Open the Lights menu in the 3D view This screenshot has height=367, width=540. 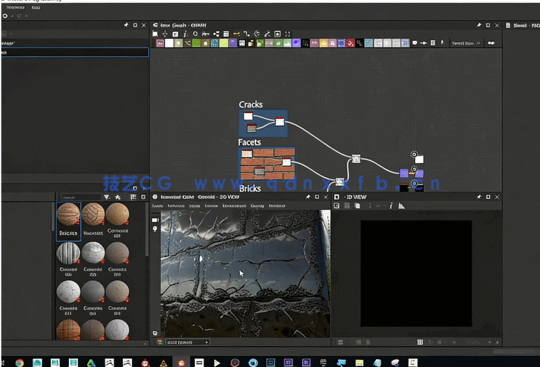coord(195,206)
